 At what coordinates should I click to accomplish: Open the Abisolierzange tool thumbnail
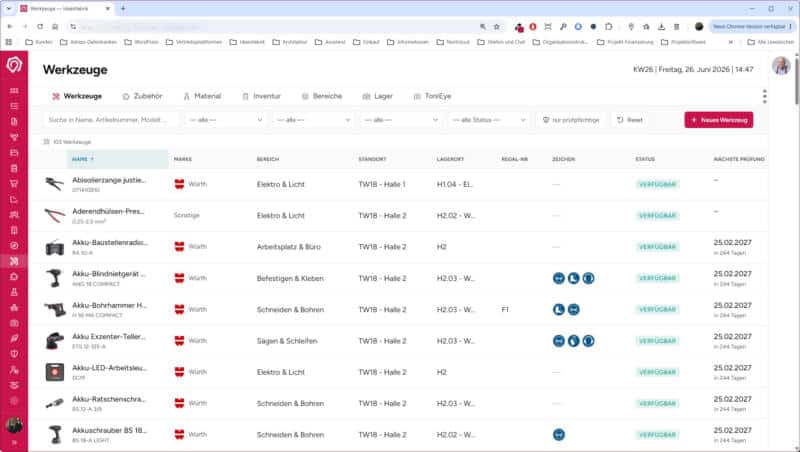[55, 184]
